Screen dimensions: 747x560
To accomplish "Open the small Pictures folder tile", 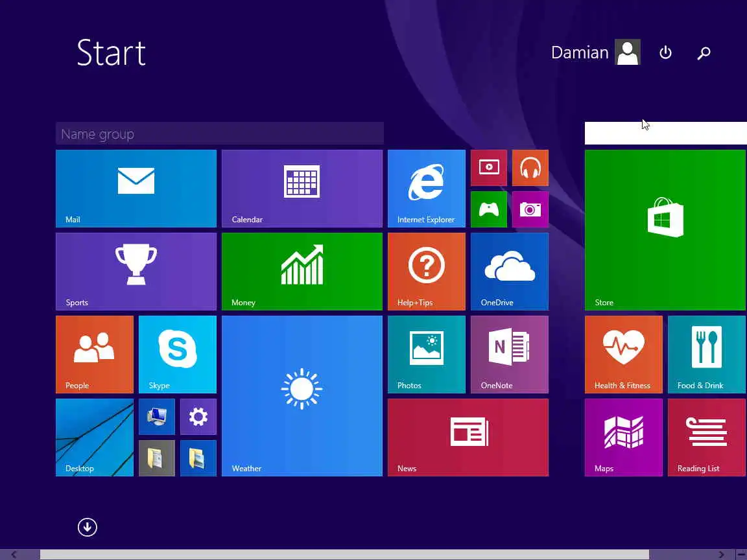I will coord(198,458).
